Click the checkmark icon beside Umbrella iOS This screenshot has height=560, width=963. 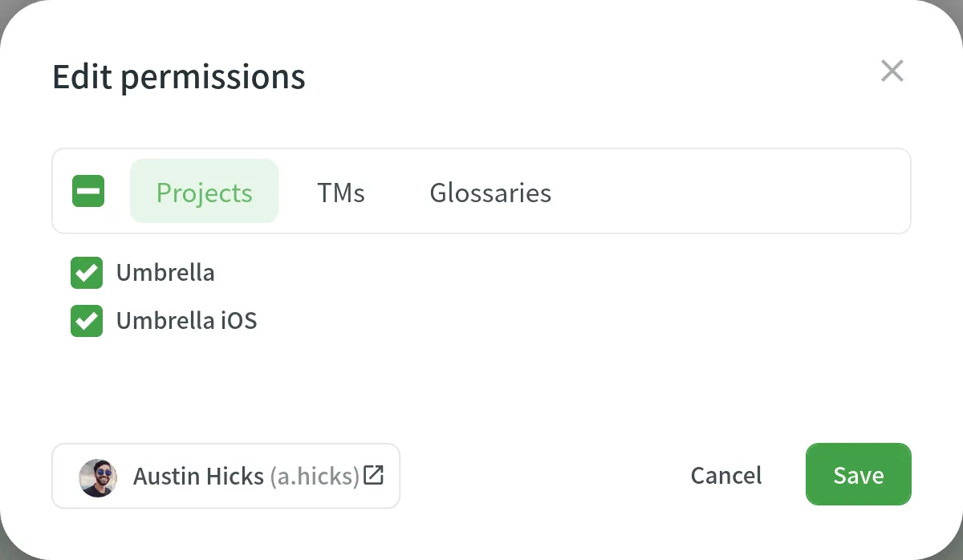pyautogui.click(x=86, y=320)
